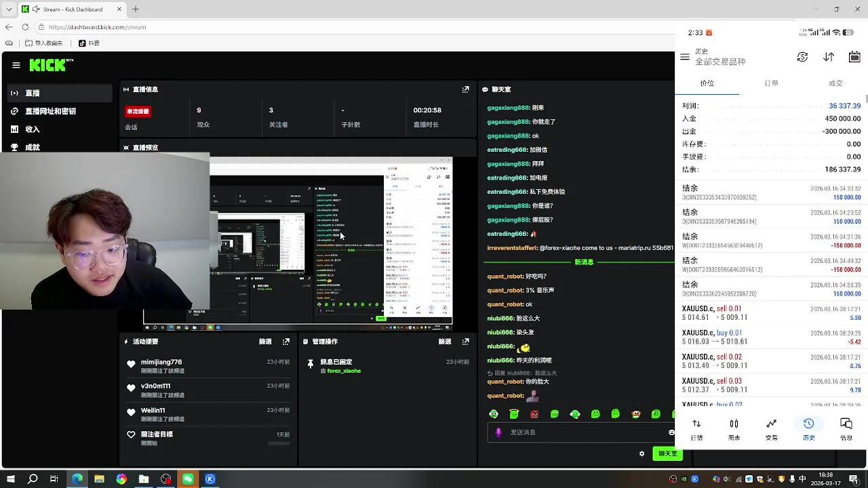Viewport: 868px width, 488px height.
Task: Open the calendar date filter in trading app
Action: (854, 57)
